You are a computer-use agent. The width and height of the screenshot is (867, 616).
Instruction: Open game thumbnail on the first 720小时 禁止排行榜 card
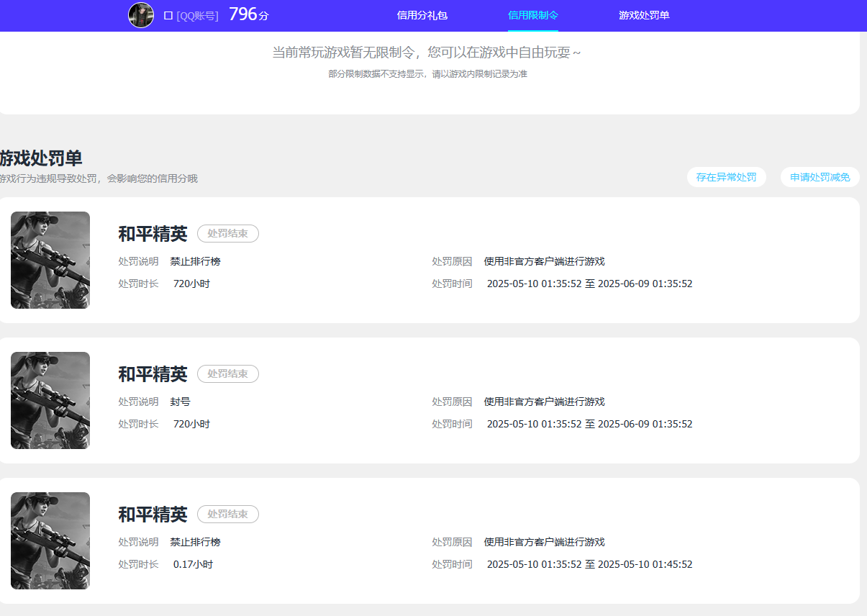tap(50, 260)
